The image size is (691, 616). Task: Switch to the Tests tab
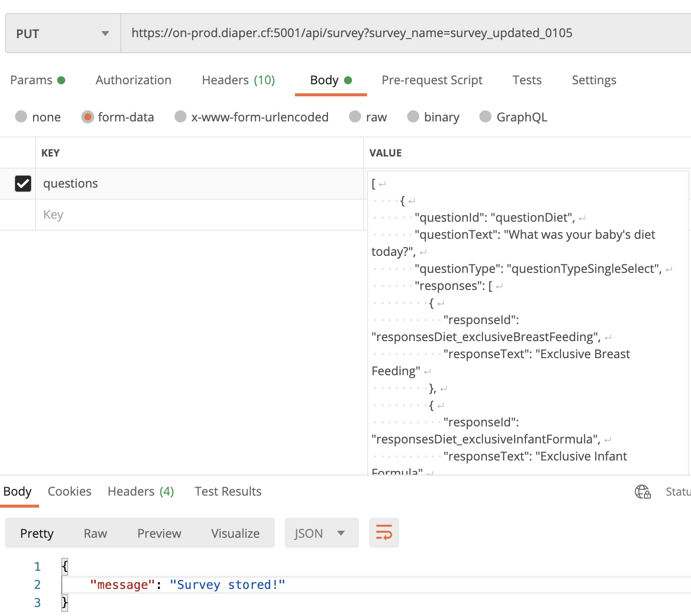[x=527, y=80]
